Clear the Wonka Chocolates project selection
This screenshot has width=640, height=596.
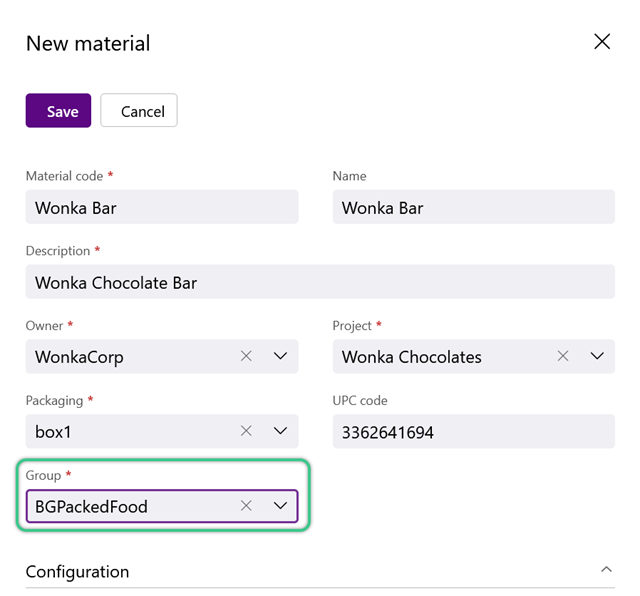point(563,356)
